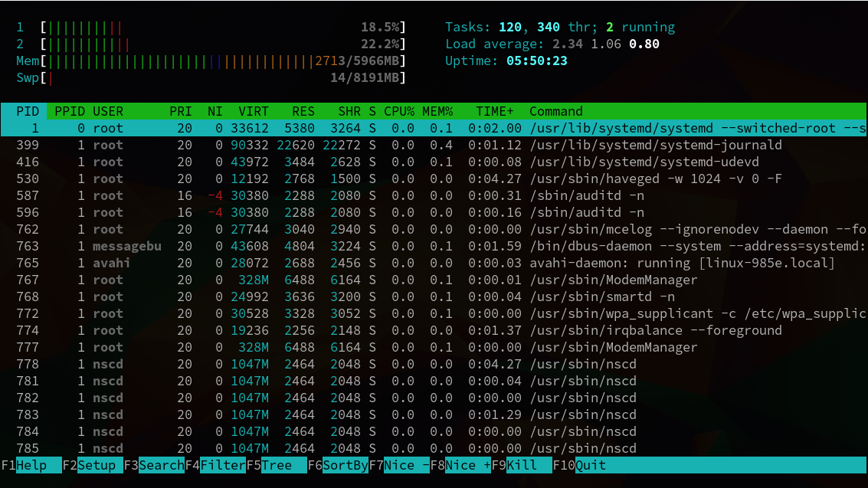Click F8 Nice + to raise niceness
Screen dimensions: 868x488
tap(460, 465)
